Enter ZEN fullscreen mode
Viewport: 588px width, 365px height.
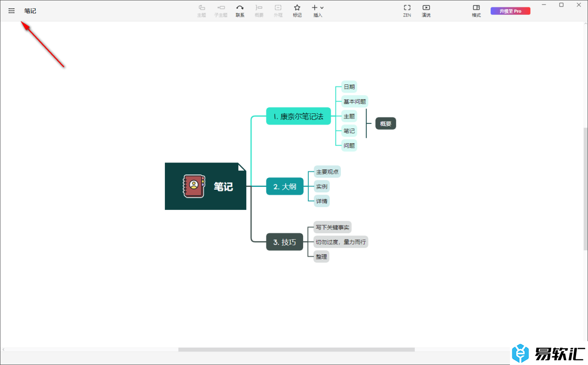407,11
